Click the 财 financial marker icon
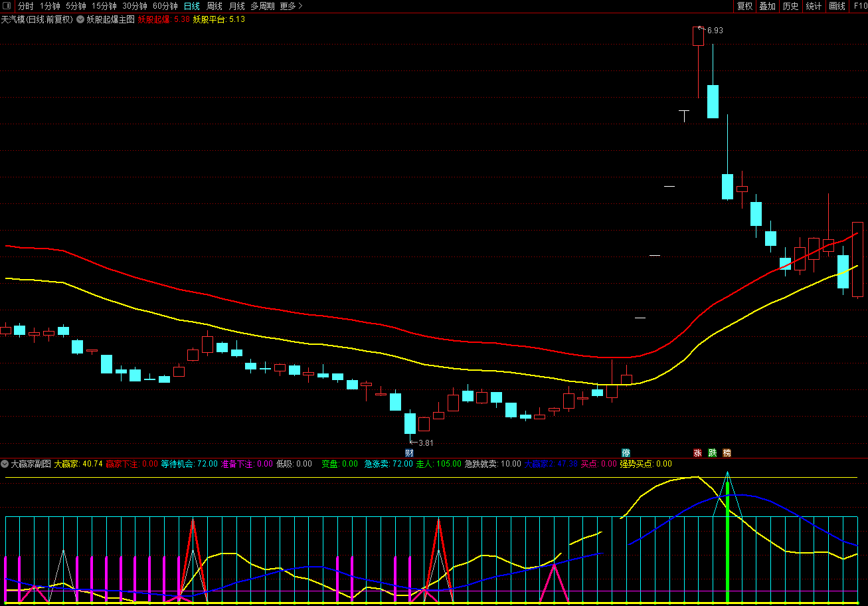 pos(409,453)
